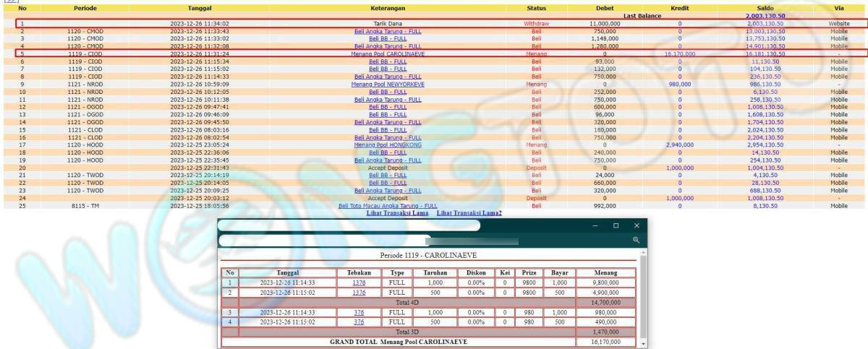The height and width of the screenshot is (349, 868).
Task: Open Lihat Transaksi Lama link
Action: [x=398, y=213]
